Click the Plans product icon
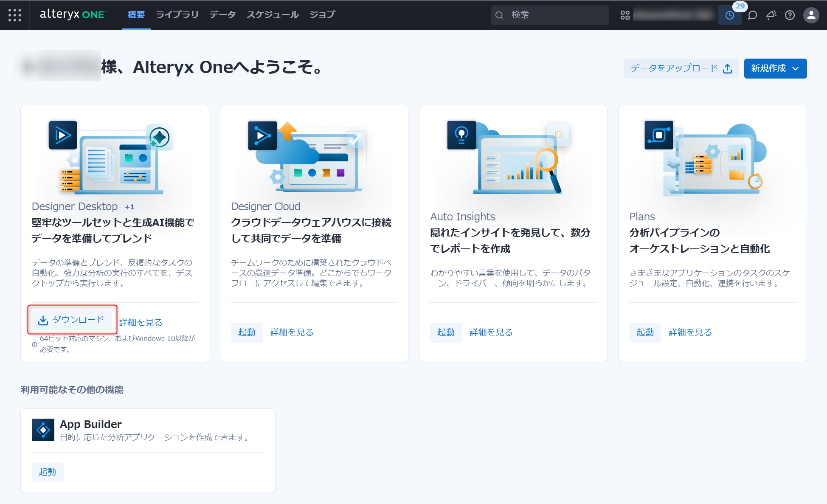Image resolution: width=827 pixels, height=504 pixels. pos(659,135)
